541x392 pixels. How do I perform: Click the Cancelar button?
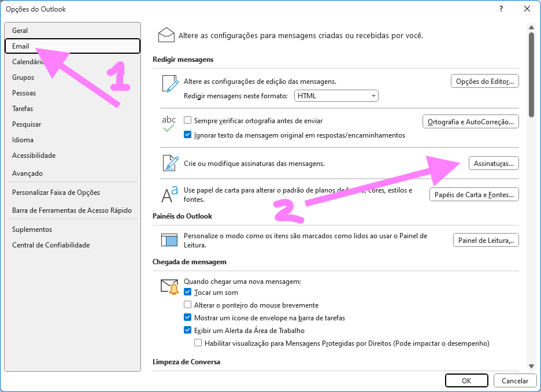pos(515,380)
